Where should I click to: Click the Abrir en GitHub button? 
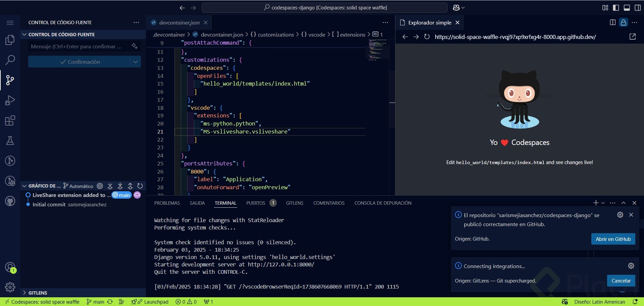[x=613, y=239]
